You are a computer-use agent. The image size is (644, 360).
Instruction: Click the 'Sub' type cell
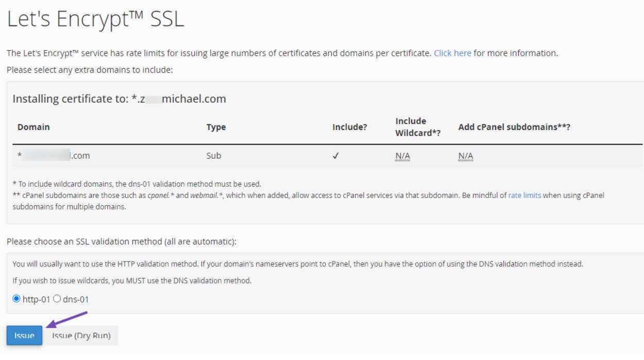pyautogui.click(x=214, y=156)
